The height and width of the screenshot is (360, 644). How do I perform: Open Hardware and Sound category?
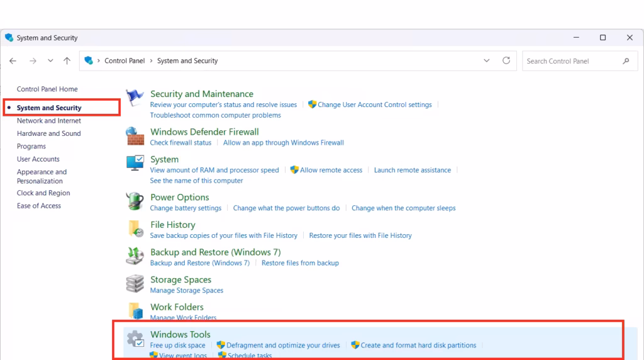(x=49, y=133)
